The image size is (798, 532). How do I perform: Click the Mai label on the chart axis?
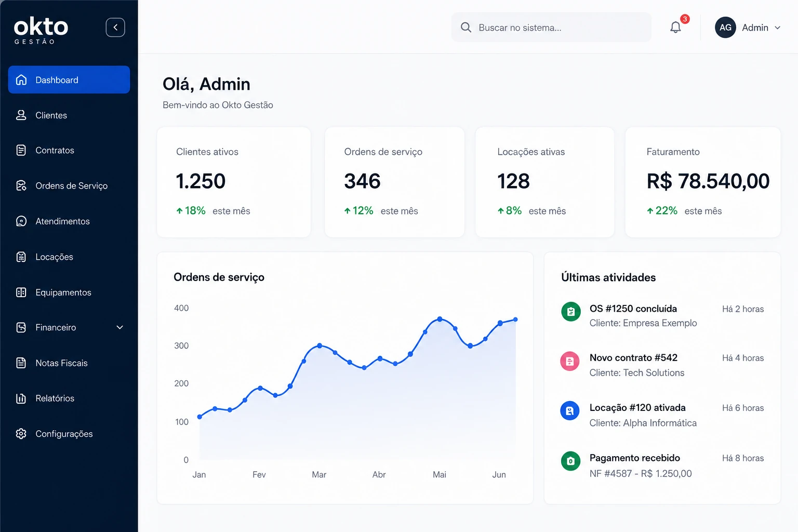point(440,474)
